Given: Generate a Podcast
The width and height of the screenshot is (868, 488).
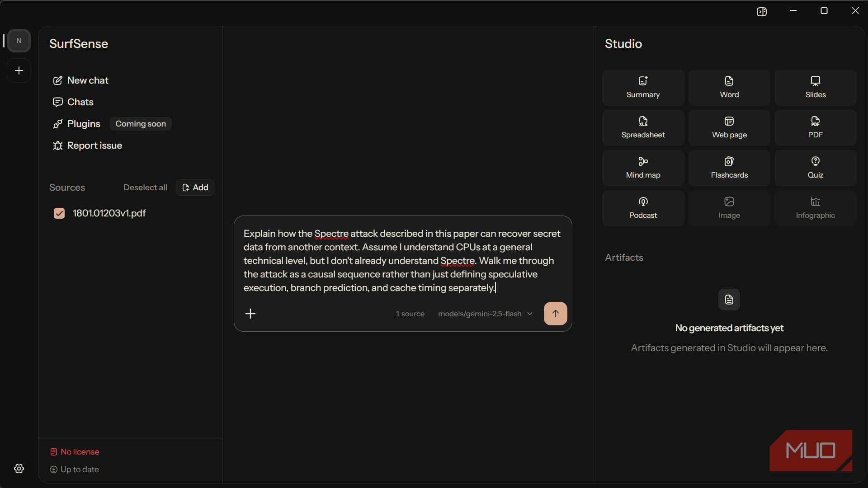Looking at the screenshot, I should coord(643,208).
